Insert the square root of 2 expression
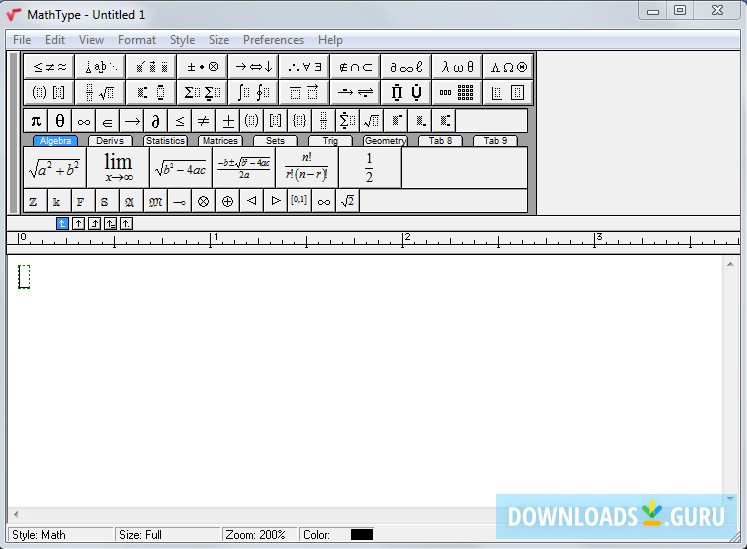This screenshot has height=549, width=747. (x=348, y=202)
